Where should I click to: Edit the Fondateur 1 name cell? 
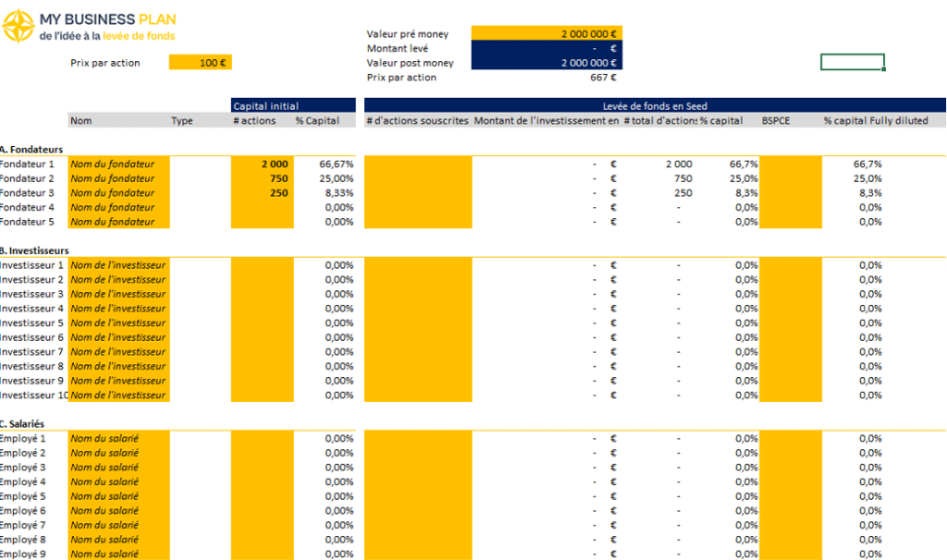pyautogui.click(x=119, y=164)
